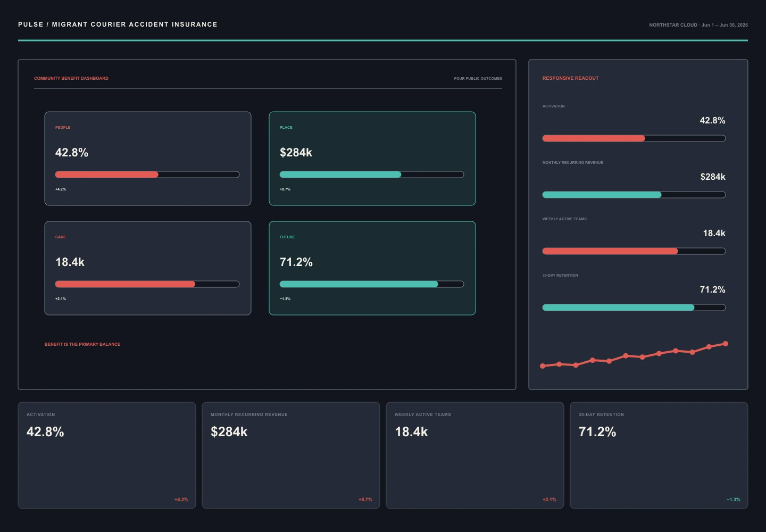Click the +8.7% change in the Place card

(285, 189)
